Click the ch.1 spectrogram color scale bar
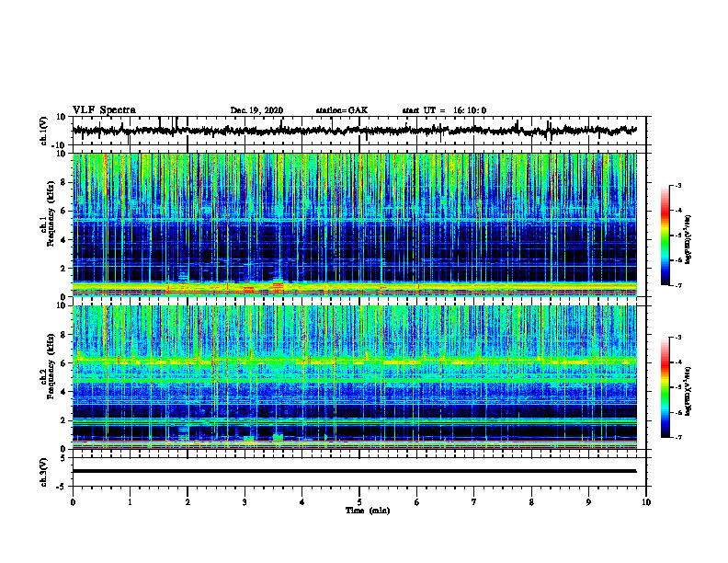 click(x=665, y=236)
